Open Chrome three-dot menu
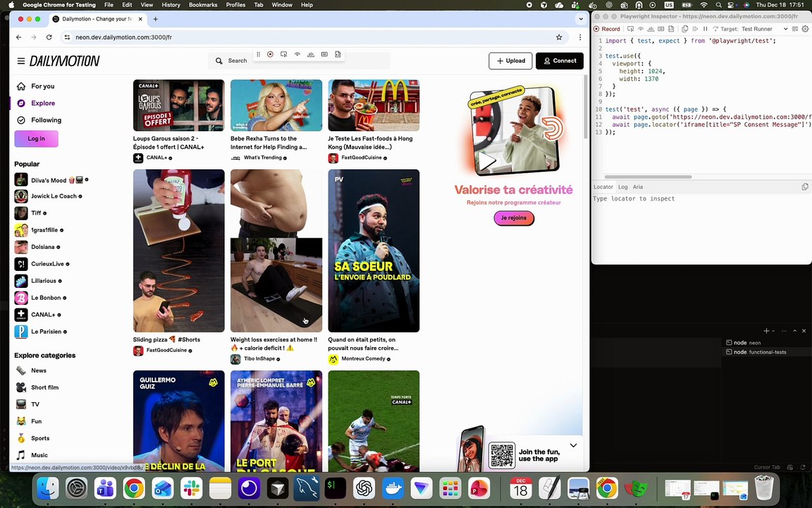This screenshot has height=508, width=812. [x=580, y=37]
